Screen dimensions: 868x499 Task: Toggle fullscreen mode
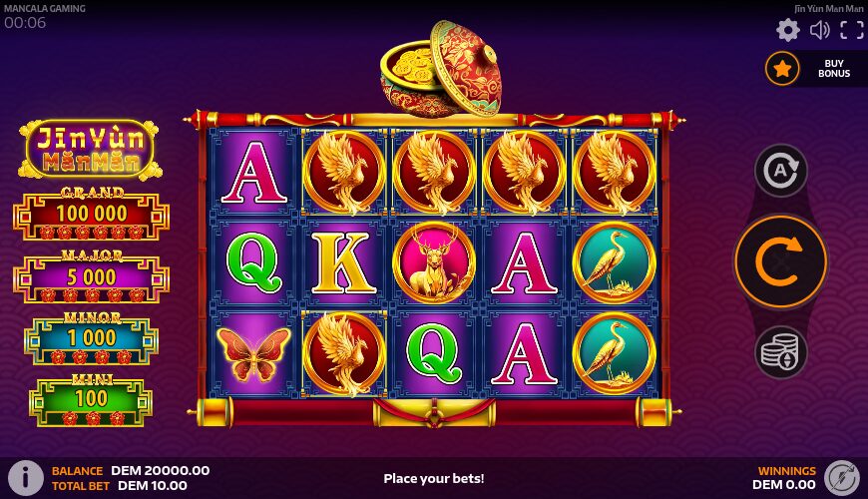tap(851, 30)
